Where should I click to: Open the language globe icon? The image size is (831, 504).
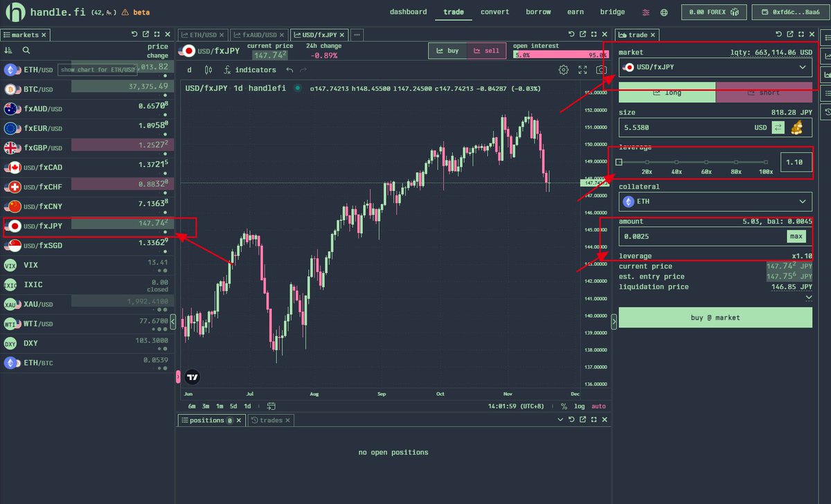click(x=664, y=12)
